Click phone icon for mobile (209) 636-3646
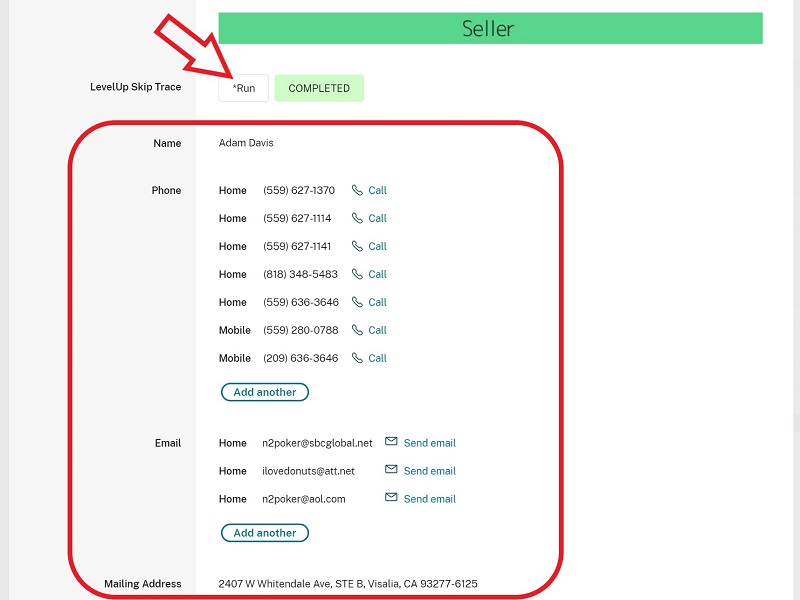 357,358
